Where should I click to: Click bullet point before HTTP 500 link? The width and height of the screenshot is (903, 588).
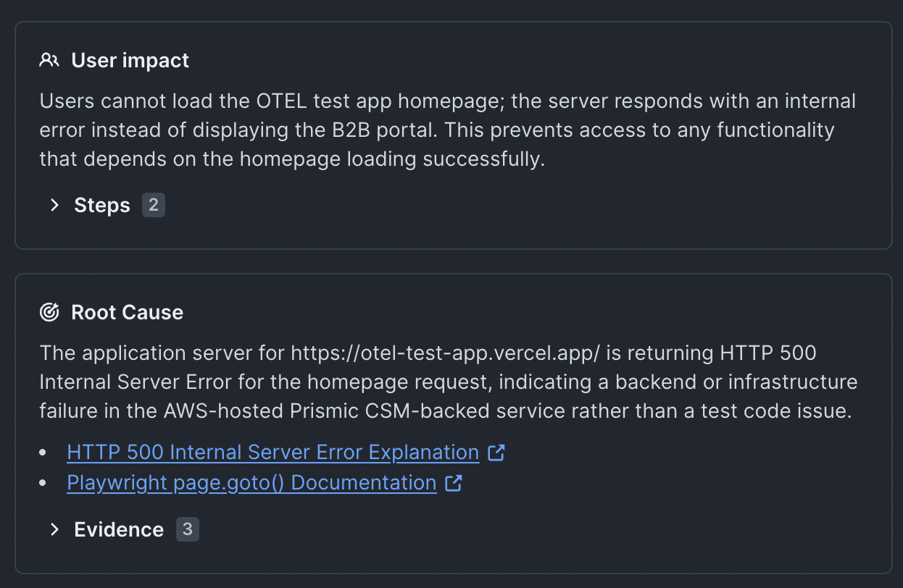(45, 453)
